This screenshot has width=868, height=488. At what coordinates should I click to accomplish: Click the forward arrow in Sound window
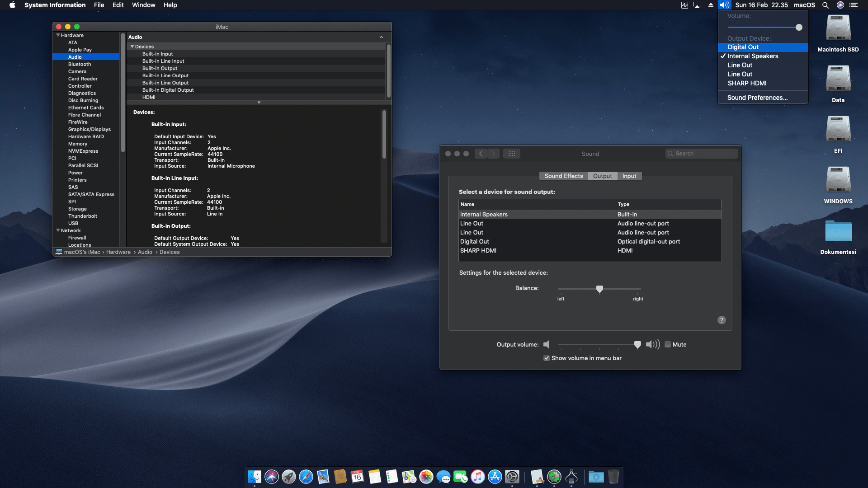click(x=493, y=154)
